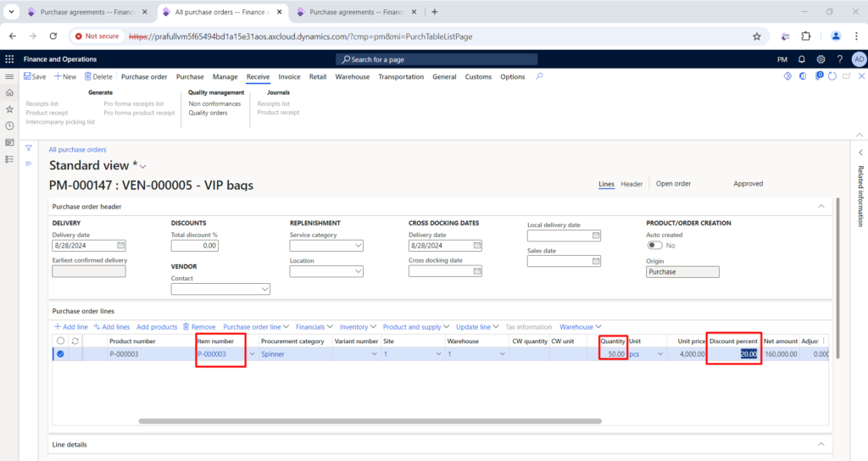Refresh grid icon in lines header
The image size is (868, 461).
75,341
